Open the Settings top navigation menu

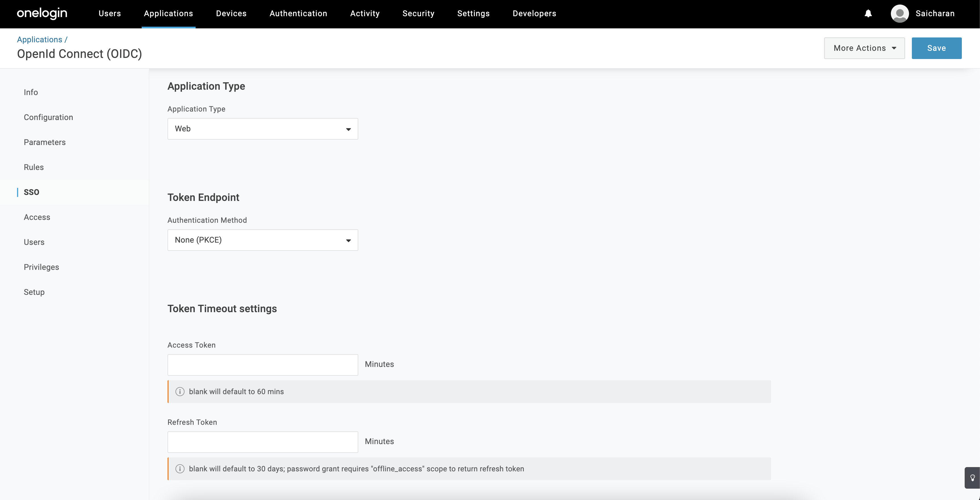(x=473, y=14)
